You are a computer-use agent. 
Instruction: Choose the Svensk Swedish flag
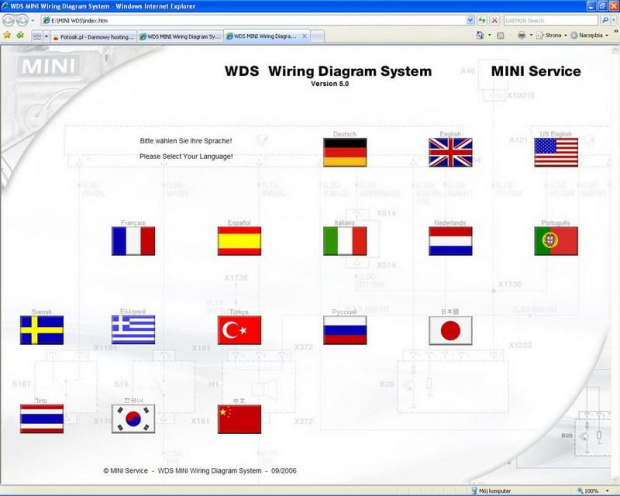(42, 330)
